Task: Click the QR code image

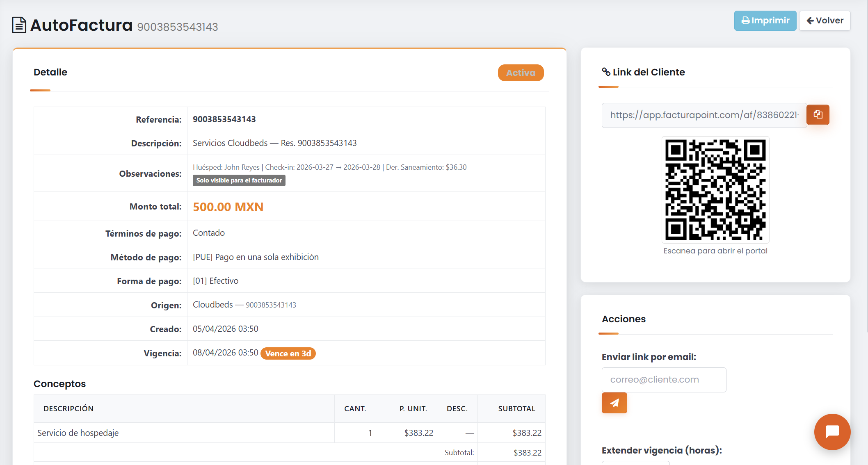Action: point(715,189)
